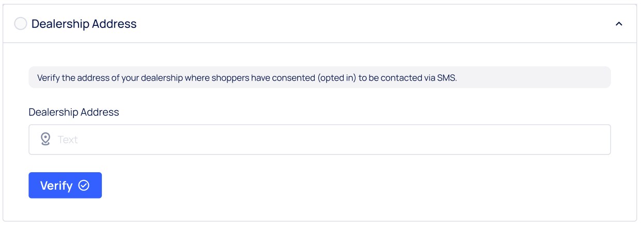Click the "Verify" text on blue button
The height and width of the screenshot is (226, 644).
(56, 186)
